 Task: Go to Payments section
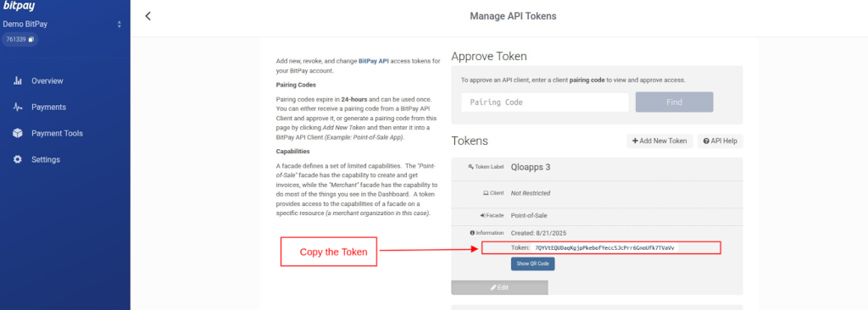tap(48, 107)
